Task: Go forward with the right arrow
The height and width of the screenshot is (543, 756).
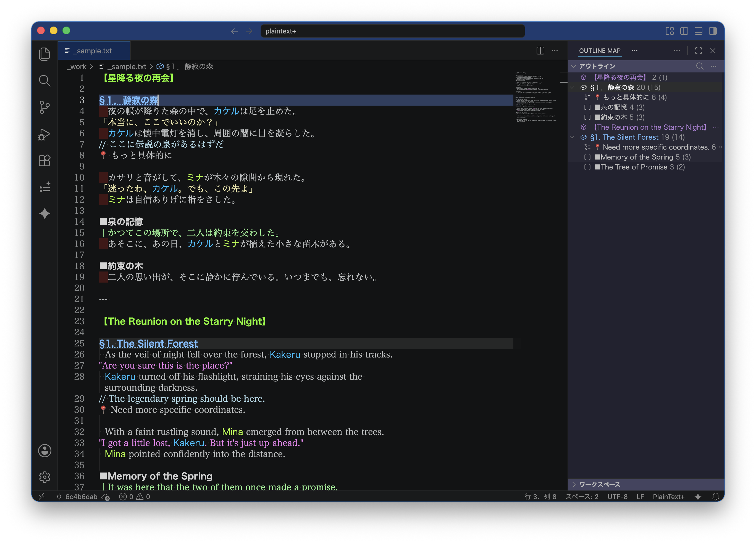Action: point(249,31)
